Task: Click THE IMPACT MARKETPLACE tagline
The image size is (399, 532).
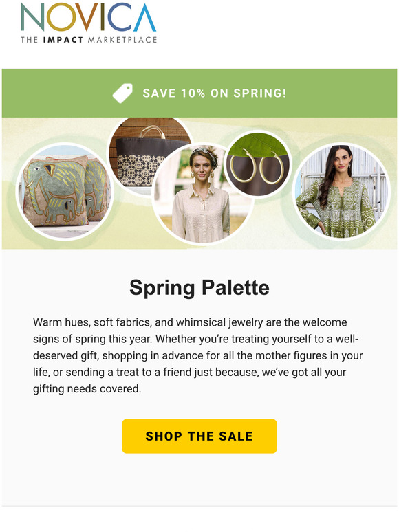Action: (89, 40)
